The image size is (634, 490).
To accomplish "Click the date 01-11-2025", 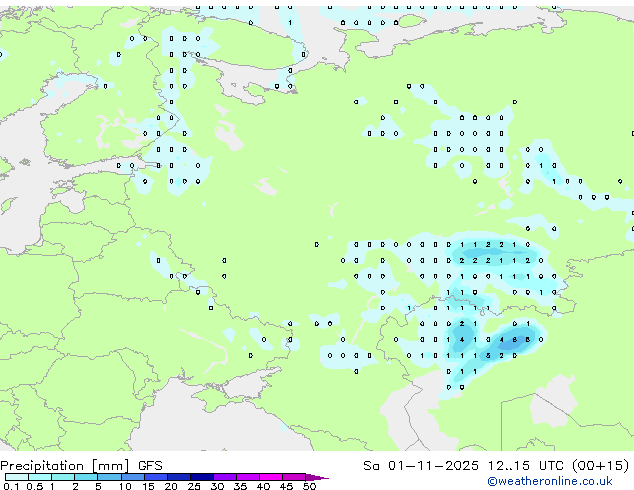I will pyautogui.click(x=433, y=466).
